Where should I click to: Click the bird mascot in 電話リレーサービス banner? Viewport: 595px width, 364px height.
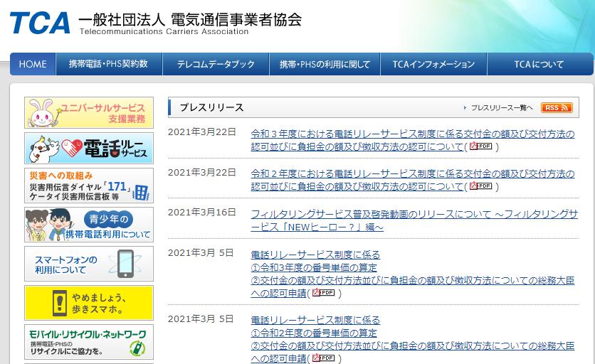pyautogui.click(x=43, y=149)
